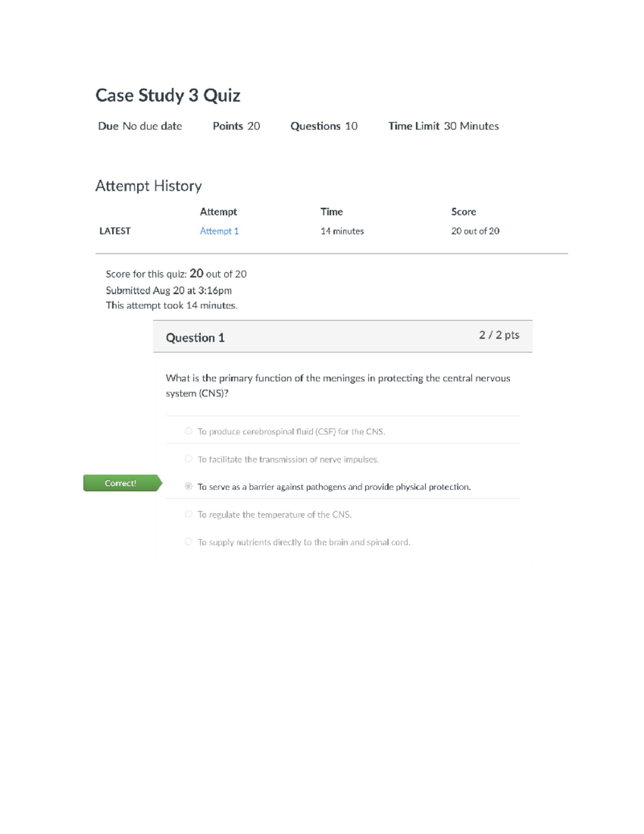
Task: Click the Points 20 label
Action: click(x=236, y=126)
